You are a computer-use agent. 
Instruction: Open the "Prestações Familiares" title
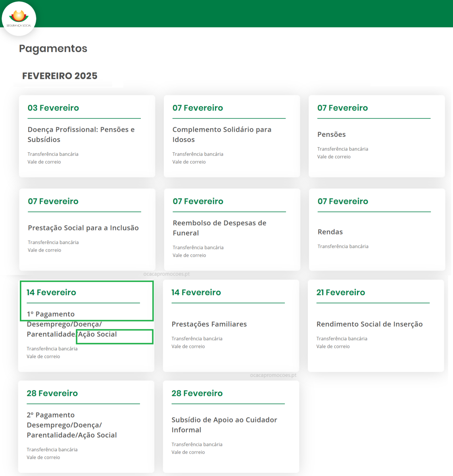point(209,324)
